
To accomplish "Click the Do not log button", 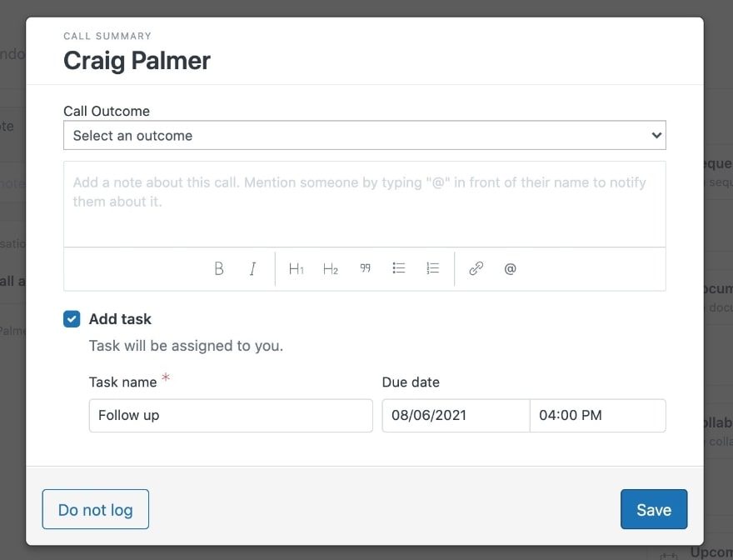I will (x=95, y=509).
